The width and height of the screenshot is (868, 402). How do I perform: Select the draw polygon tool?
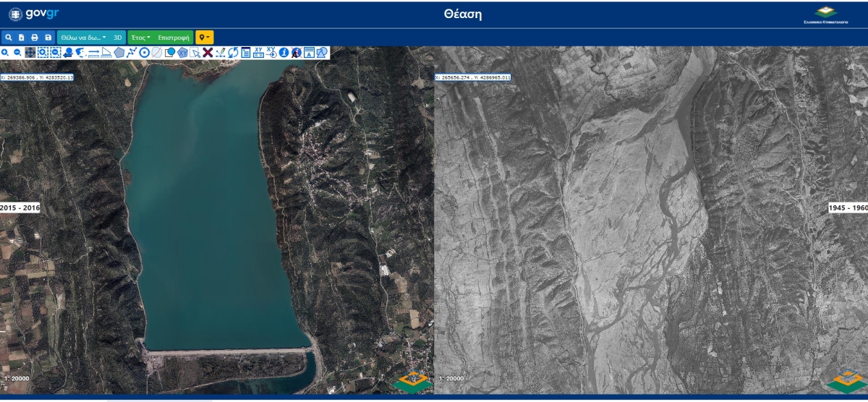[x=119, y=53]
